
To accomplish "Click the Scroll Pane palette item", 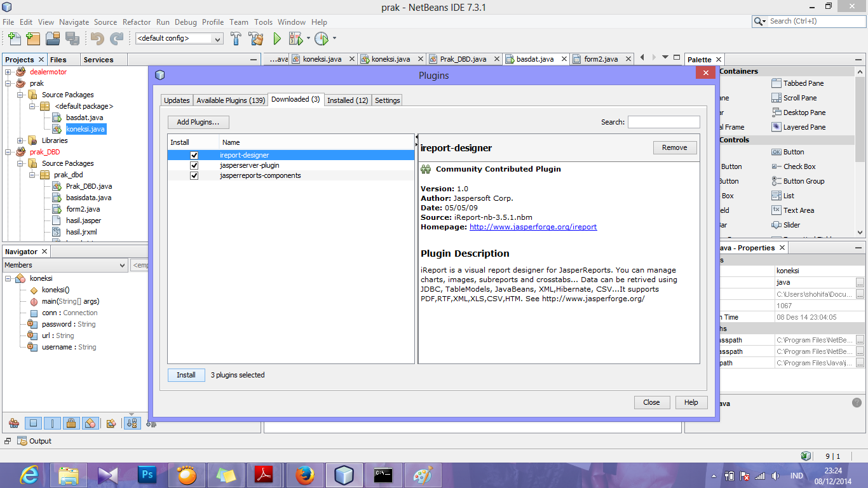I will point(794,98).
